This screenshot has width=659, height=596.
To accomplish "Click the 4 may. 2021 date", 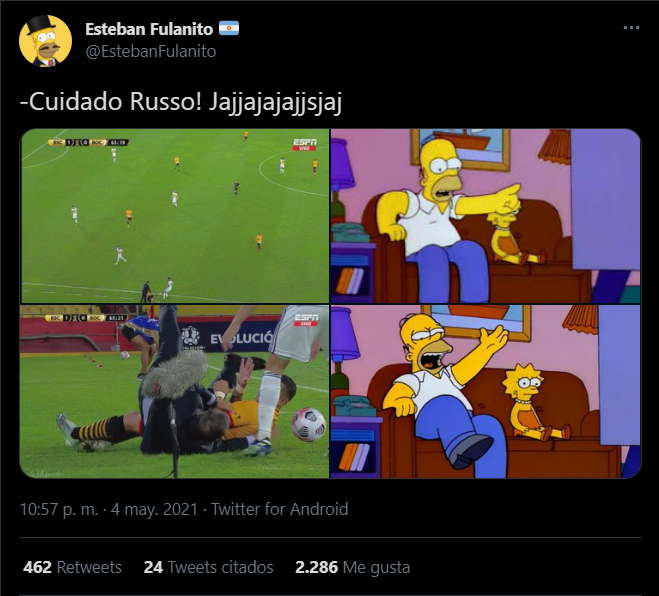I will click(x=154, y=509).
